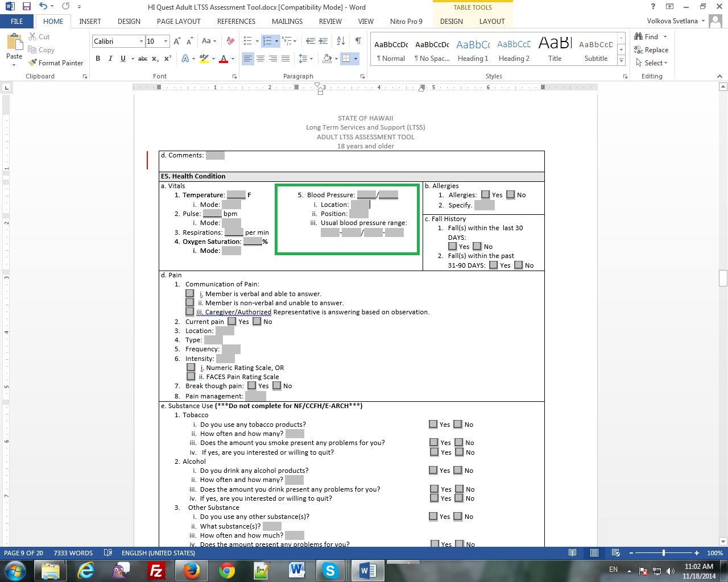Viewport: 728px width, 582px height.
Task: Switch to Web Layout view
Action: click(615, 553)
